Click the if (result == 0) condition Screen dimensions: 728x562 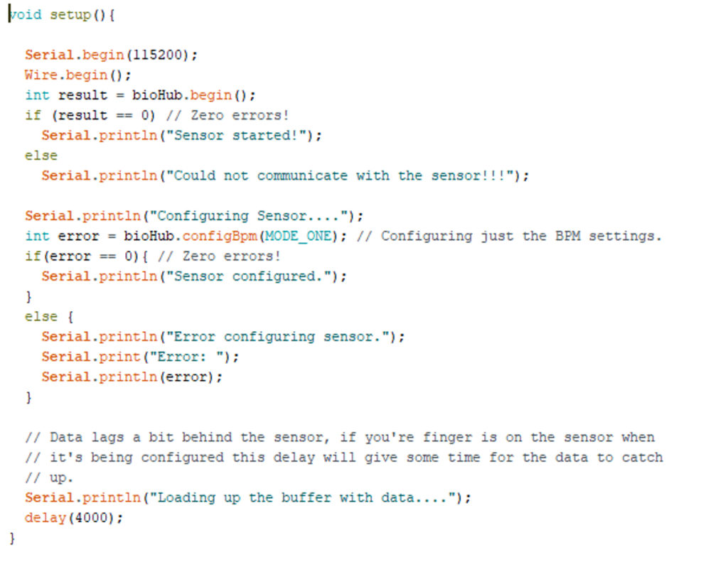tap(90, 115)
